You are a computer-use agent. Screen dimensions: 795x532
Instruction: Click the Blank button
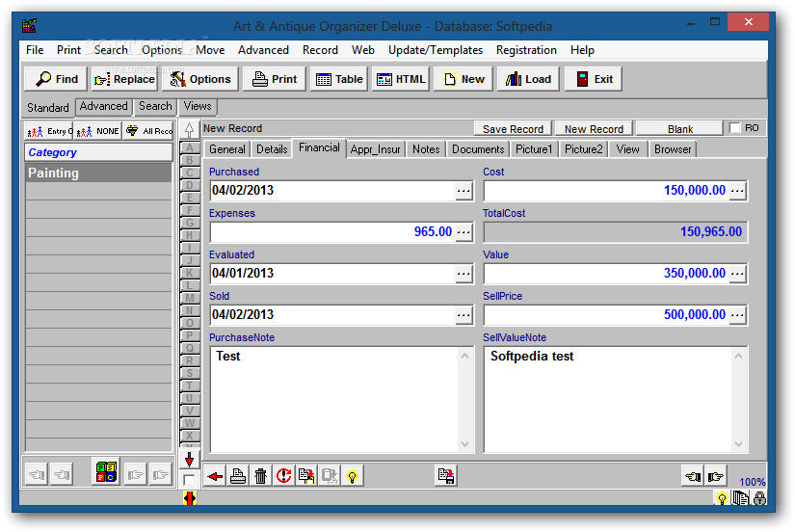coord(679,129)
